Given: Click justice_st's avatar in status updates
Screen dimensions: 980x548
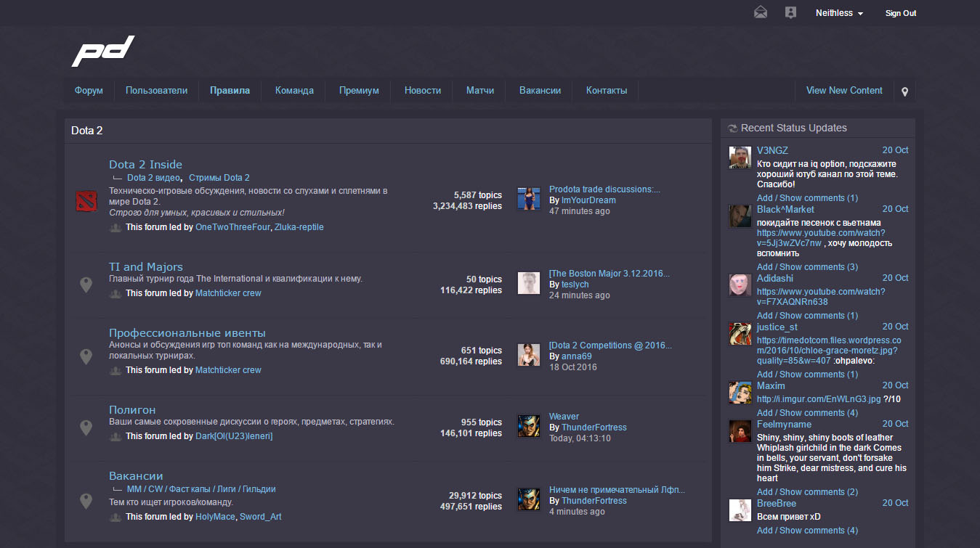Looking at the screenshot, I should click(x=740, y=334).
